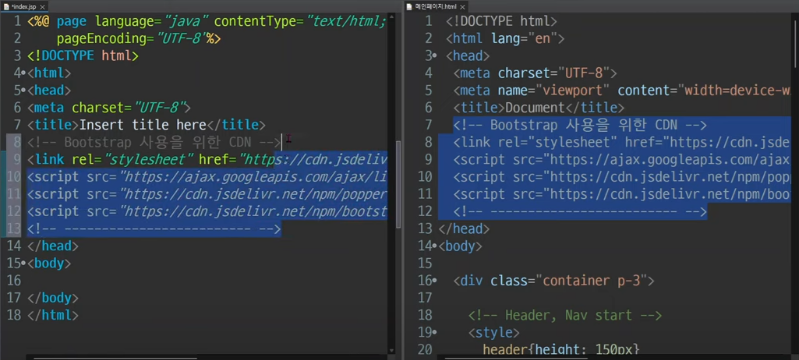Click the "Header, Nav start" comment
Image resolution: width=799 pixels, height=360 pixels.
click(x=565, y=316)
